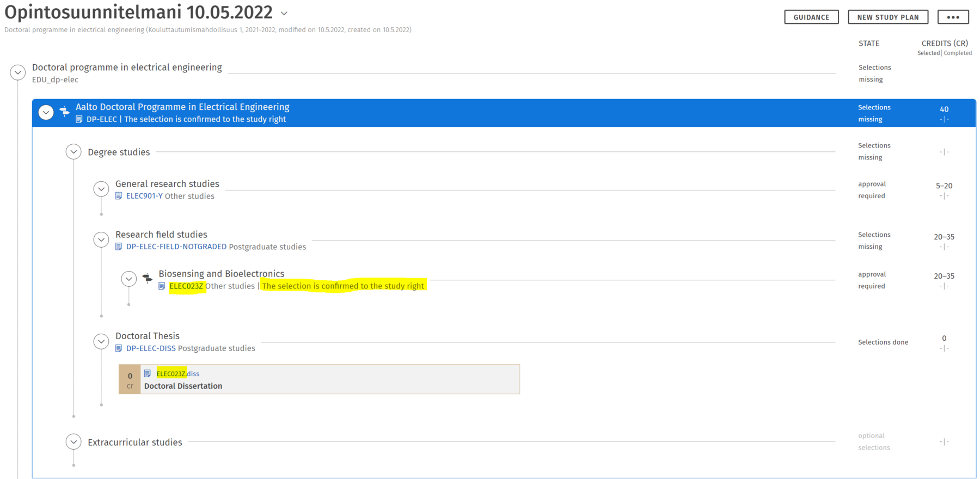The height and width of the screenshot is (479, 980).
Task: Click the signpost icon beside Biosensing and Bioelectronics
Action: 148,278
